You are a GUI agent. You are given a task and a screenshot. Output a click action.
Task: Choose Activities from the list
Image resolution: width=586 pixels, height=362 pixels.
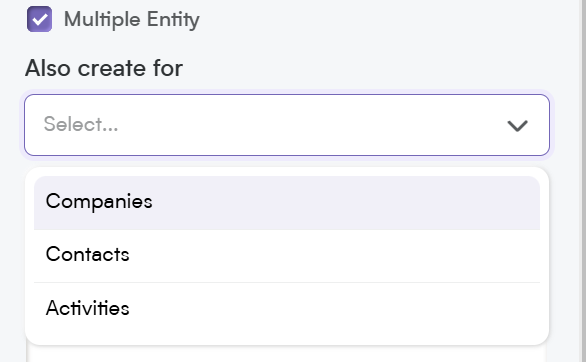tap(287, 309)
